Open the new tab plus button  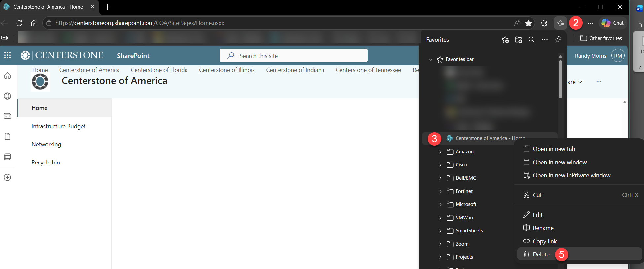107,7
